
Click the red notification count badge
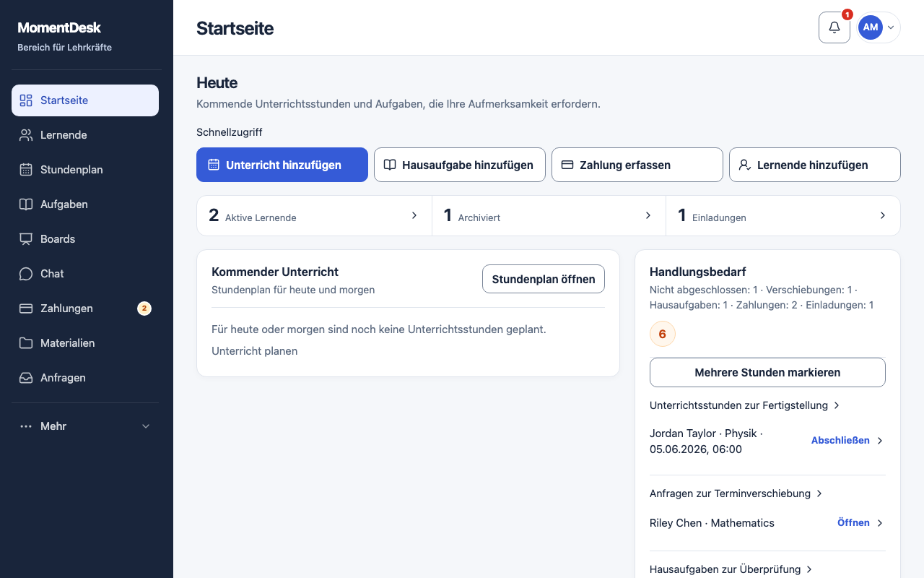point(847,14)
